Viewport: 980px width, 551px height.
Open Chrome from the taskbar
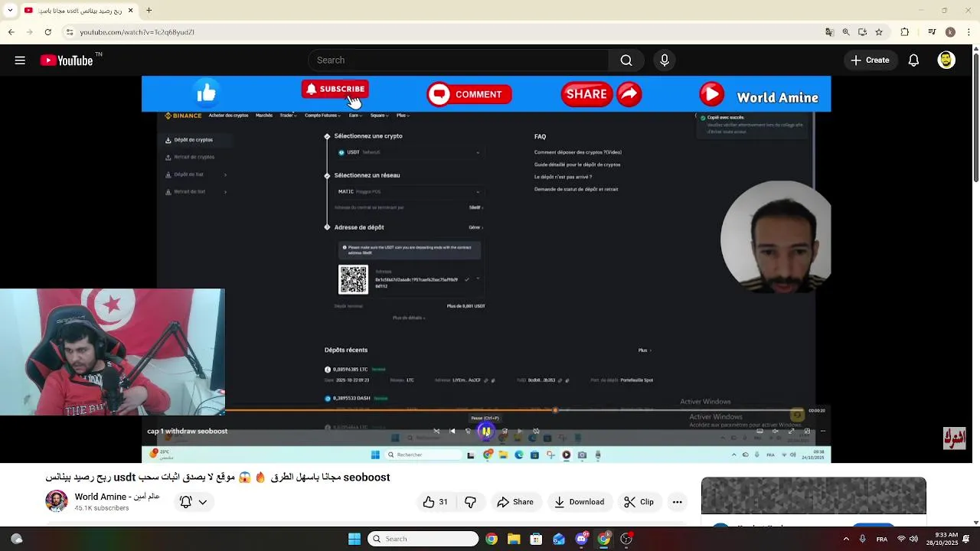pyautogui.click(x=492, y=539)
